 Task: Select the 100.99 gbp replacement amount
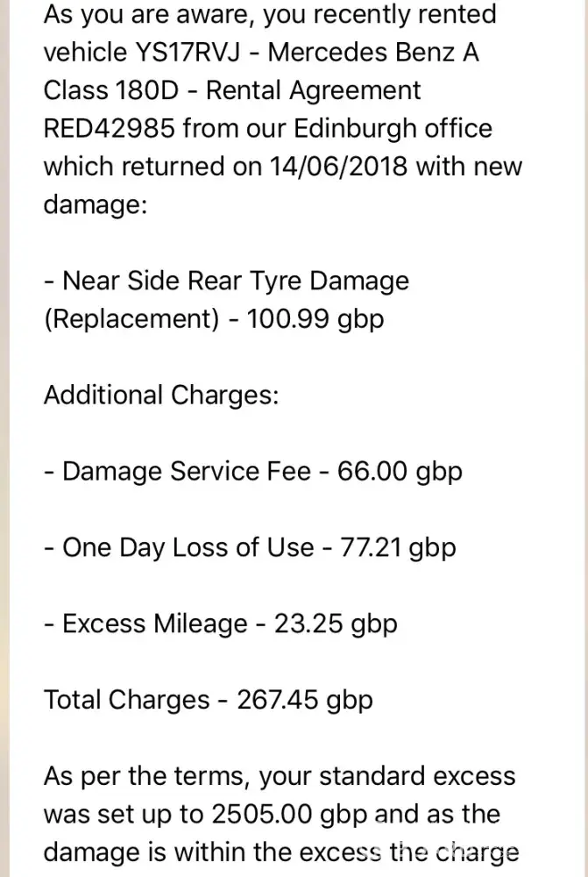point(315,318)
